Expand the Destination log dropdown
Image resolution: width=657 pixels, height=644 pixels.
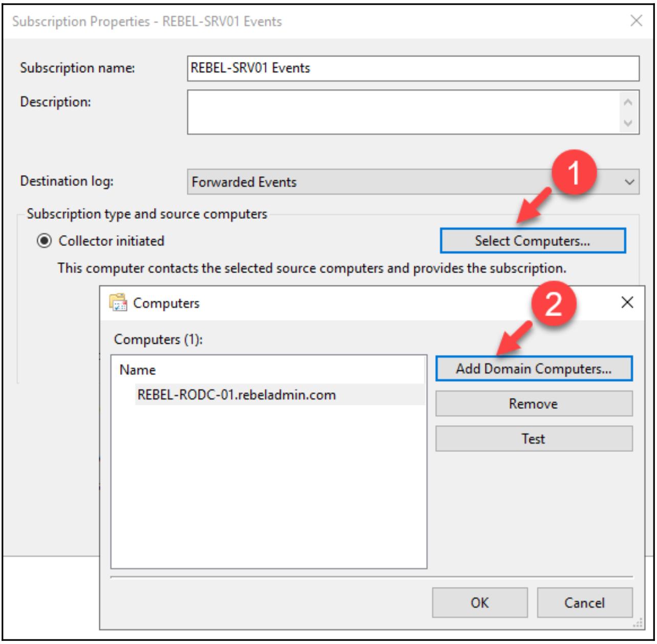pos(629,182)
